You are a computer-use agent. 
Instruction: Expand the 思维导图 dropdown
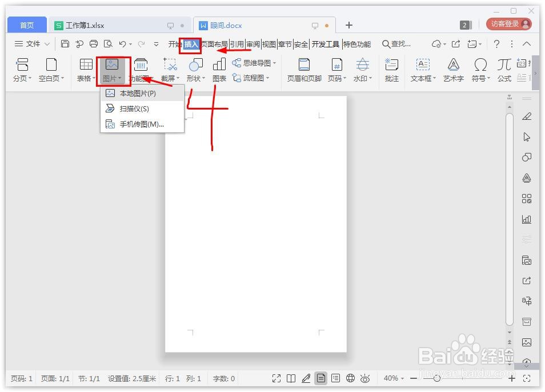[273, 63]
